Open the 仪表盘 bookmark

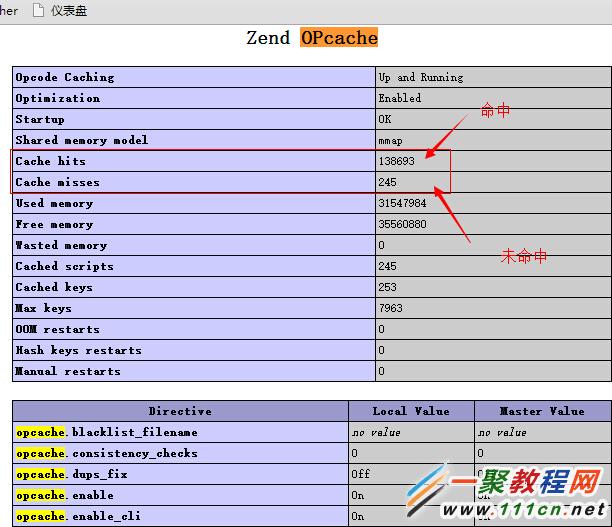[60, 11]
